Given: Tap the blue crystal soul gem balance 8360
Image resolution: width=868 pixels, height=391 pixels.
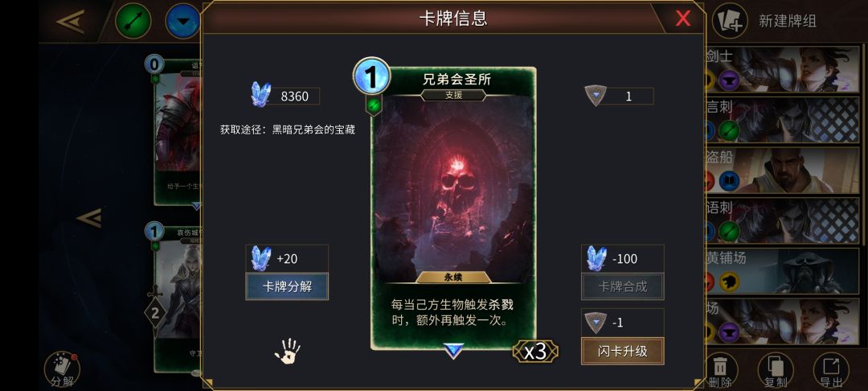Looking at the screenshot, I should pyautogui.click(x=285, y=96).
